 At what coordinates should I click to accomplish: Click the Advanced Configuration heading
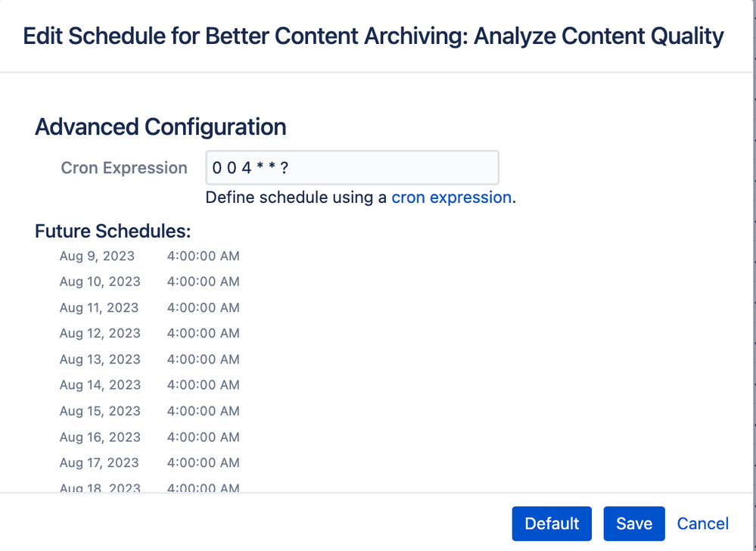[160, 126]
